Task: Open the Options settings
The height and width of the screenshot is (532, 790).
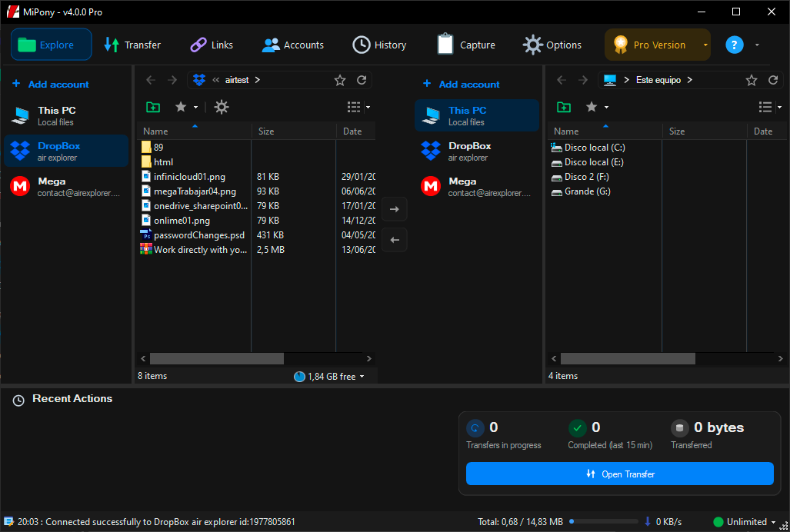Action: click(552, 45)
